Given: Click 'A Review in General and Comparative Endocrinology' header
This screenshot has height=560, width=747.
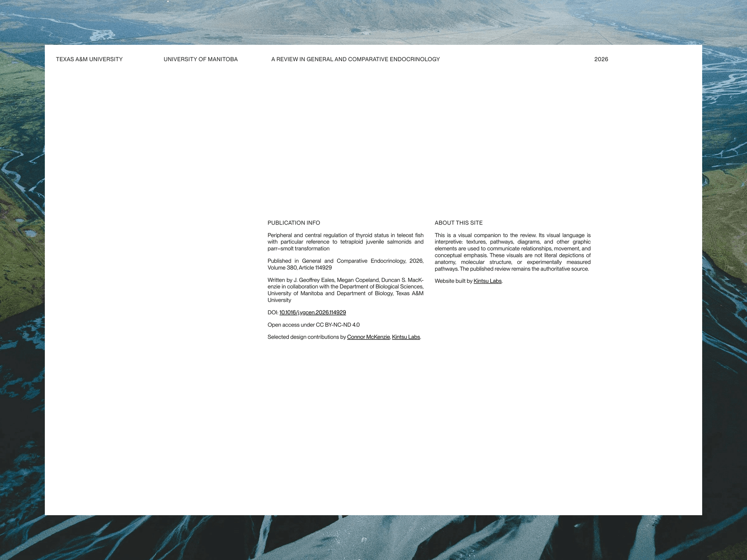Looking at the screenshot, I should tap(356, 59).
